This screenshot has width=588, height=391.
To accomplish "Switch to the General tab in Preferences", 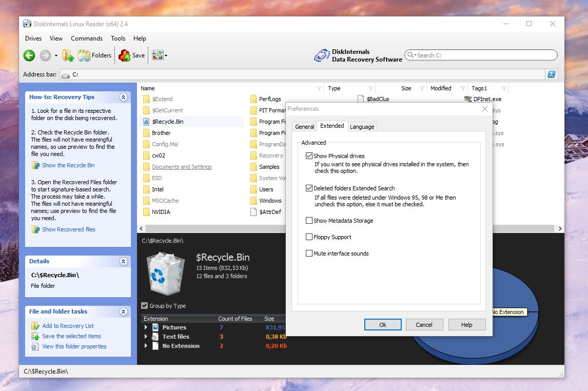I will coord(304,127).
